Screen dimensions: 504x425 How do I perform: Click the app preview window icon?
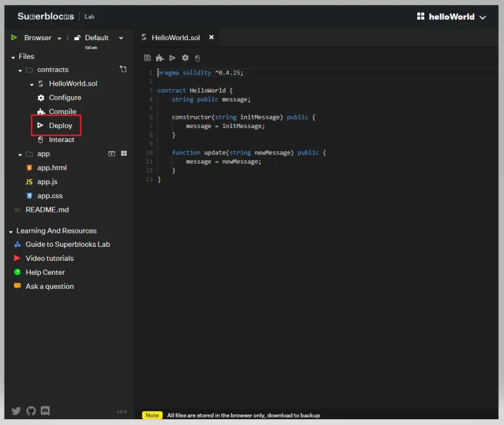pos(112,154)
